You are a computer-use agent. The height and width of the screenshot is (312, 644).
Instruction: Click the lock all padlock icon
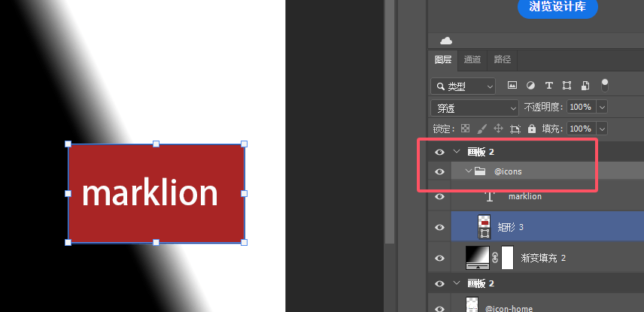(532, 129)
